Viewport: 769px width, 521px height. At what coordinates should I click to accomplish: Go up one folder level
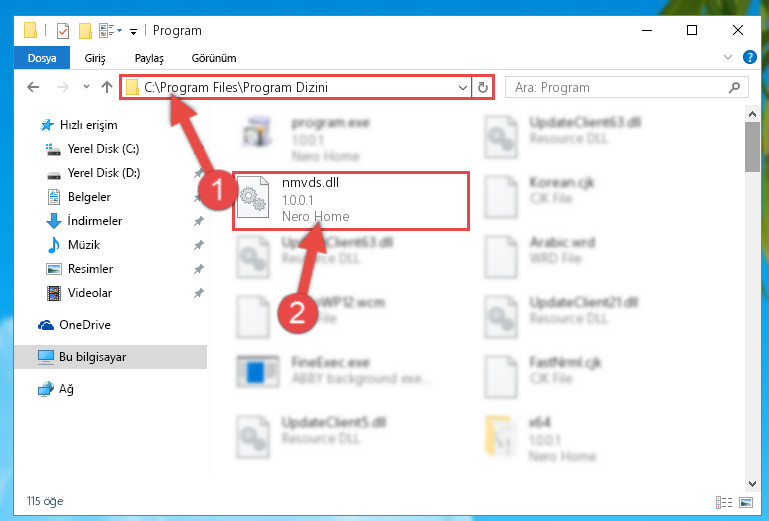(x=107, y=87)
